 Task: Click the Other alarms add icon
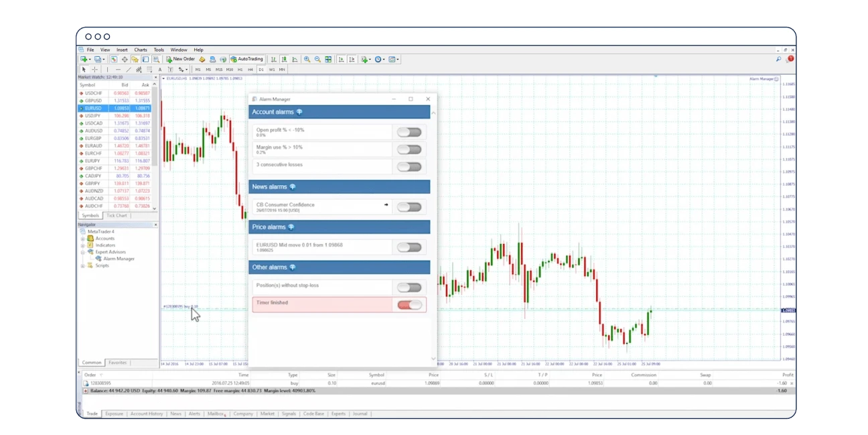[293, 267]
